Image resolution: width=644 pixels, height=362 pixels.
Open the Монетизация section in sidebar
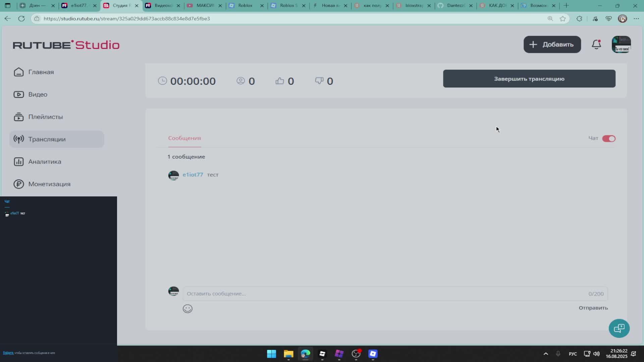point(49,184)
